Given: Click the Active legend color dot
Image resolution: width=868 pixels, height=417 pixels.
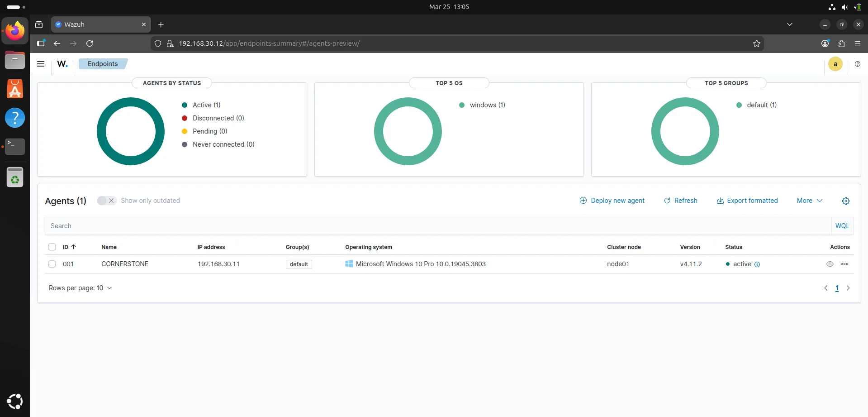Looking at the screenshot, I should (185, 105).
